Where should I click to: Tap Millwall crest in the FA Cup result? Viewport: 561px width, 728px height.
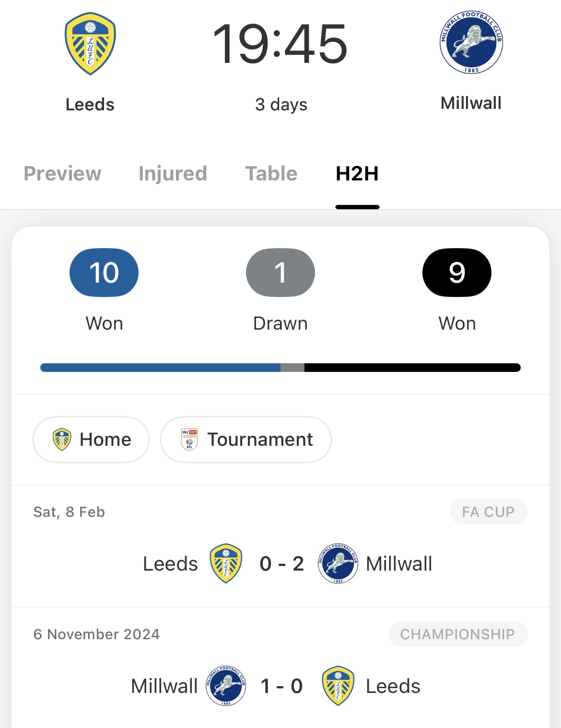click(338, 563)
